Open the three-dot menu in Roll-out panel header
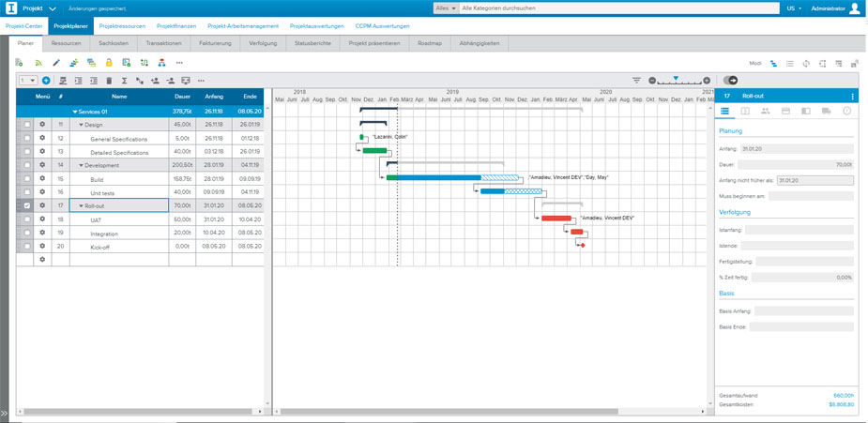The height and width of the screenshot is (423, 868). tap(852, 96)
